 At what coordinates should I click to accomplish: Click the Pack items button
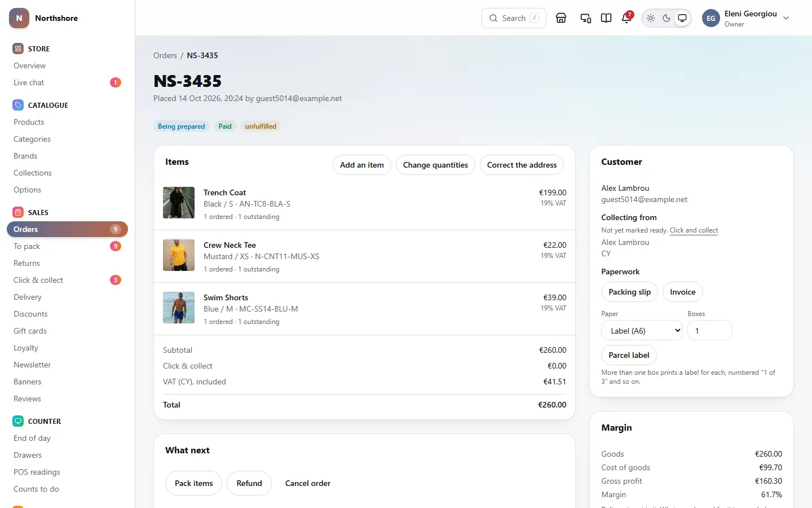click(193, 483)
